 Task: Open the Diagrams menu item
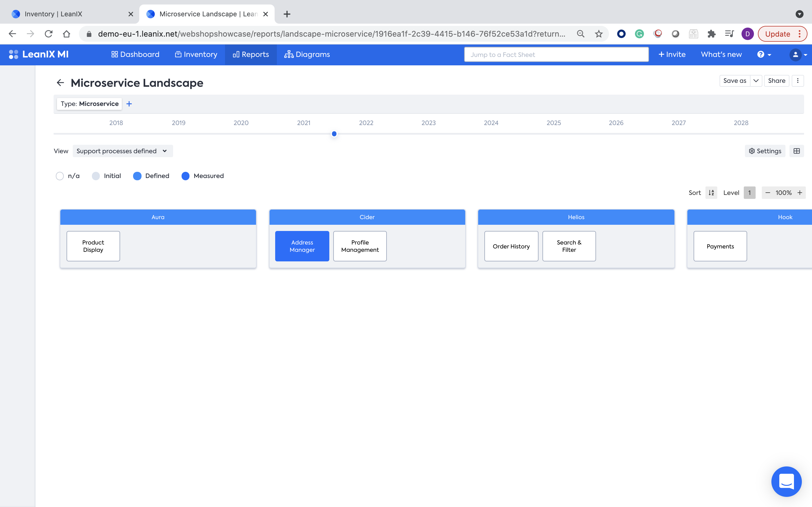pos(307,54)
